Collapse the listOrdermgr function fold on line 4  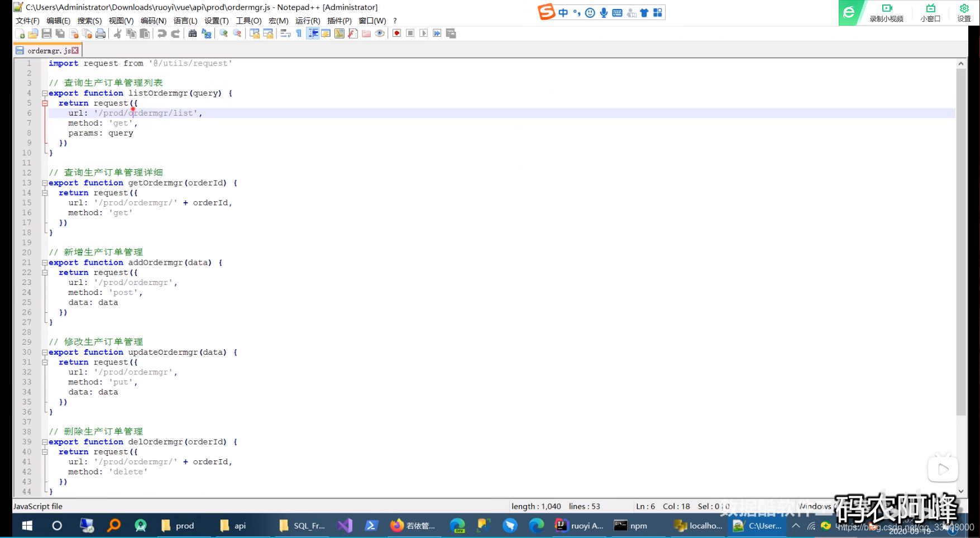45,93
